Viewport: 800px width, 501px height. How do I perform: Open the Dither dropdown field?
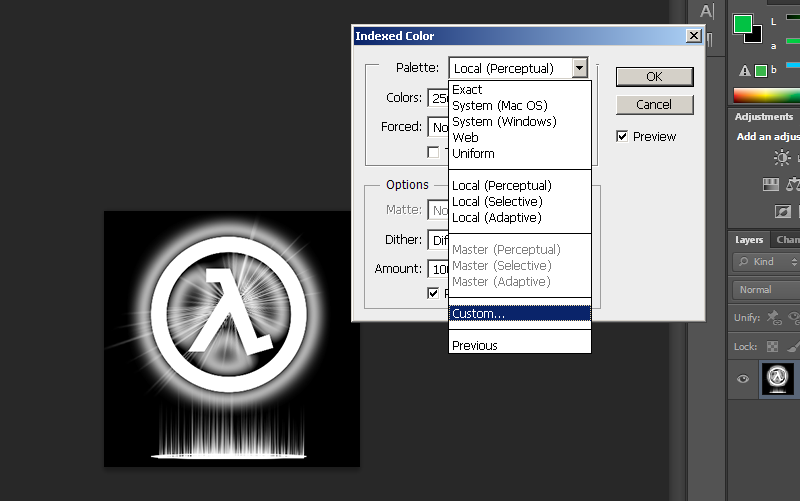point(438,240)
